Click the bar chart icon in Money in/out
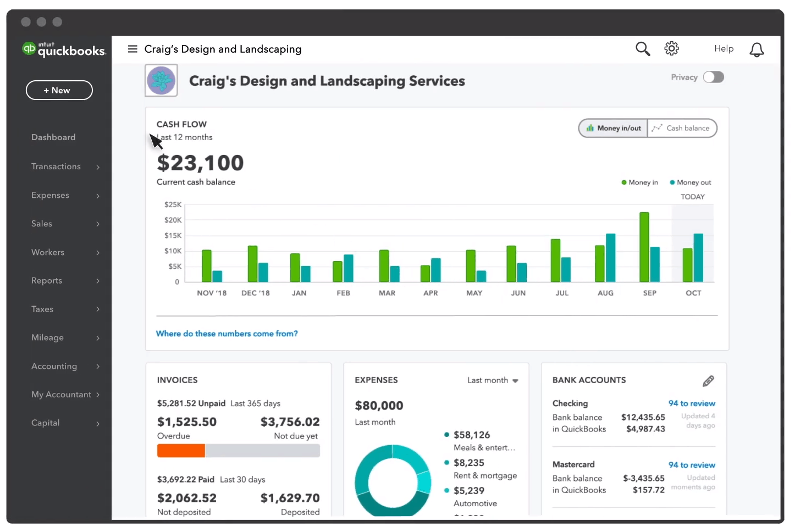The width and height of the screenshot is (795, 532). click(x=590, y=128)
